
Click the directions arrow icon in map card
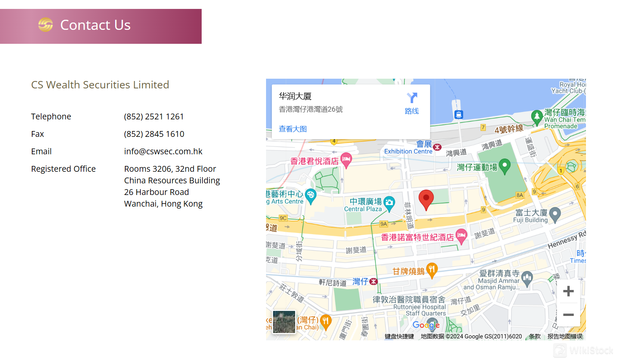point(412,98)
